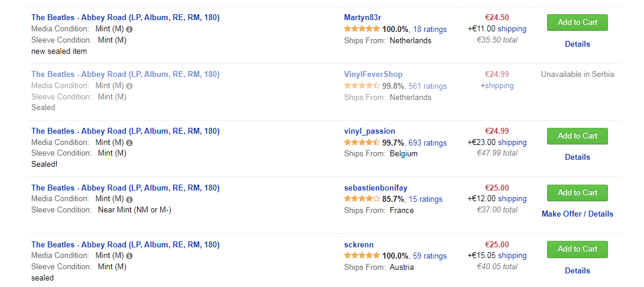Add sckrenn's Austria listing to cart

point(577,249)
